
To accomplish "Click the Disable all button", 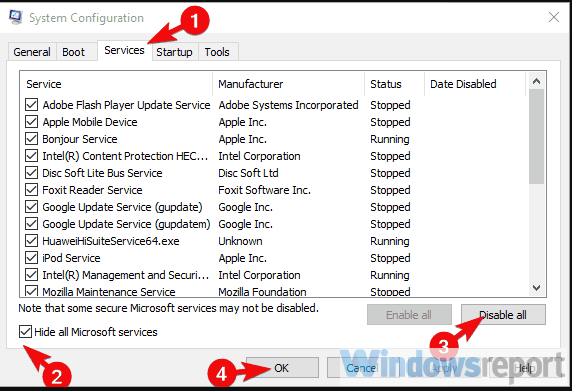I will [x=503, y=315].
